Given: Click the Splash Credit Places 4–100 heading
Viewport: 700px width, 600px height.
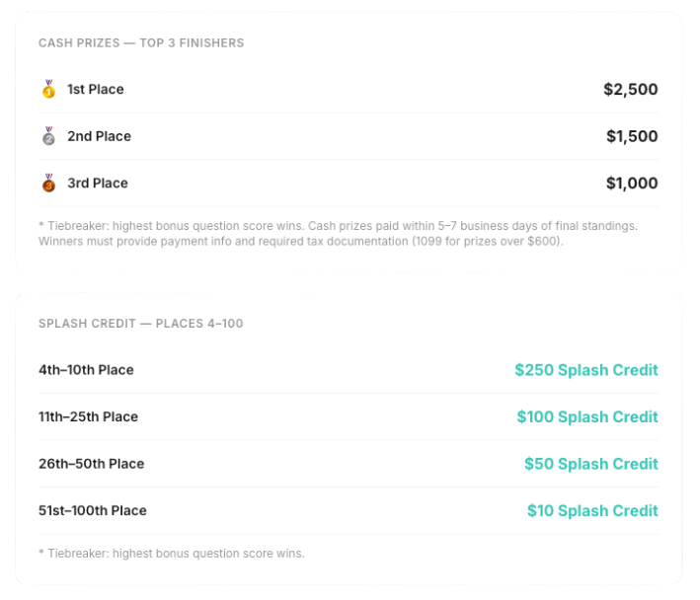Looking at the screenshot, I should point(140,324).
